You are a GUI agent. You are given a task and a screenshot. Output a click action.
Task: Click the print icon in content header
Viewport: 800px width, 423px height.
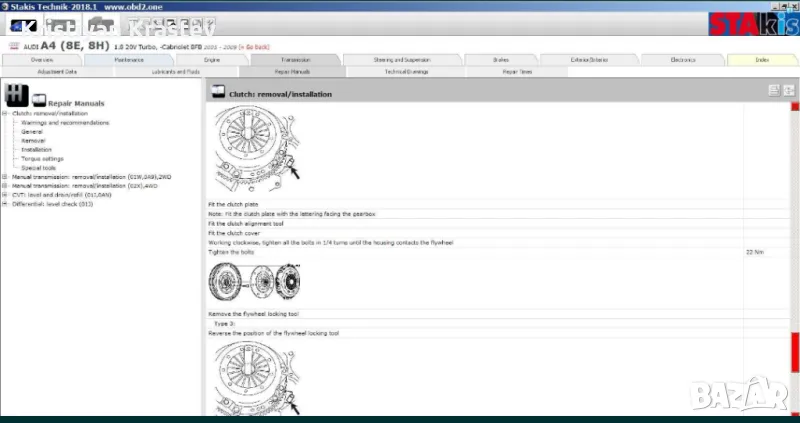tap(773, 91)
